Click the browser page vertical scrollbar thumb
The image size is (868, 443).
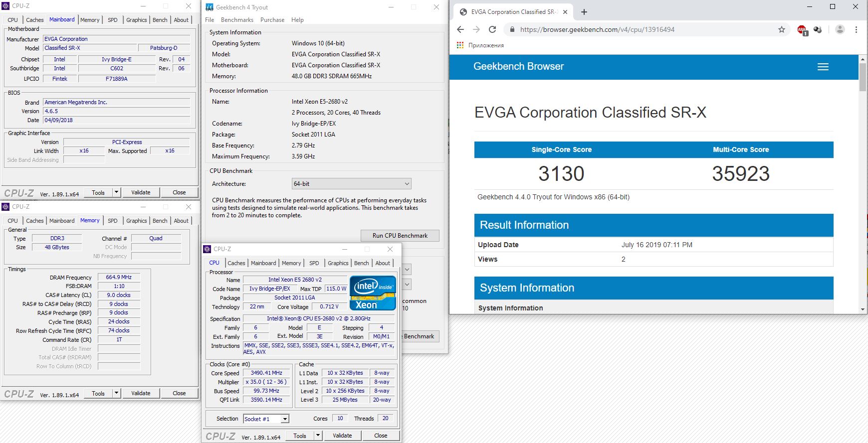tap(863, 77)
